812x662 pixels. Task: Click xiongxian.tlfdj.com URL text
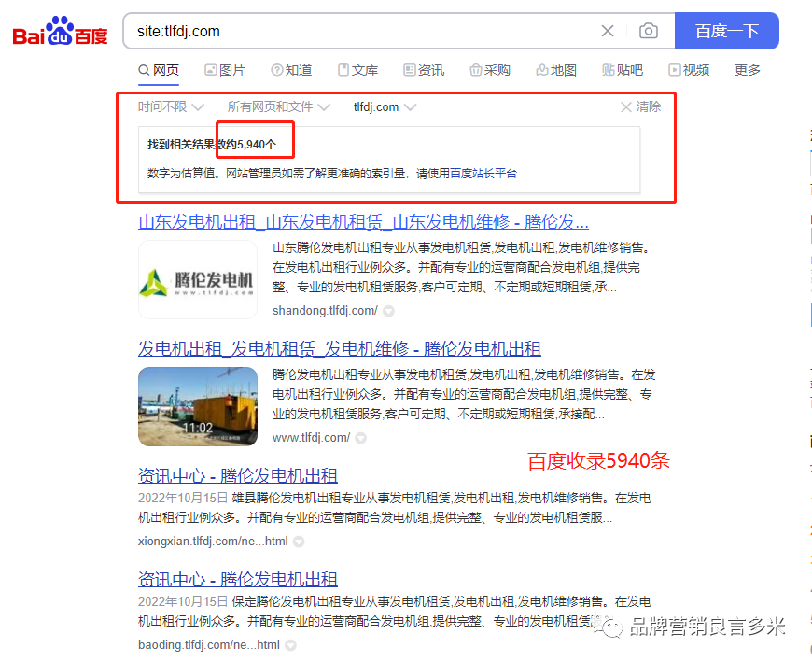[x=213, y=541]
